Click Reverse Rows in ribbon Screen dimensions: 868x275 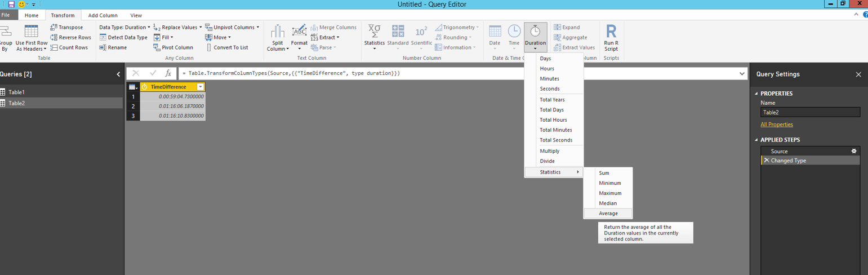70,37
